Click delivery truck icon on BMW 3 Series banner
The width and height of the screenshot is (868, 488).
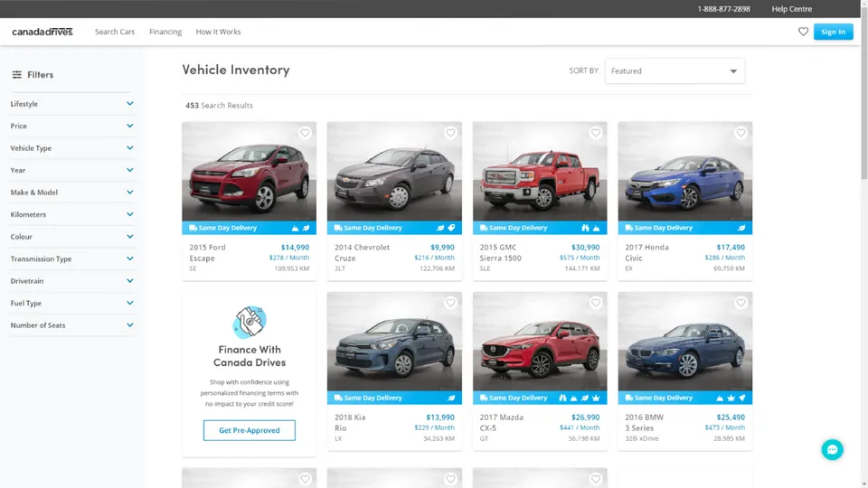click(x=629, y=398)
